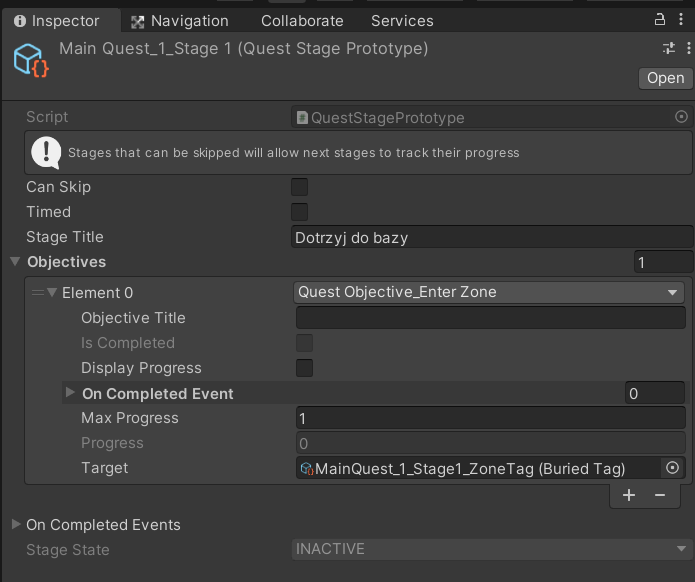This screenshot has height=582, width=695.
Task: Click the Can Skip label
Action: 59,187
